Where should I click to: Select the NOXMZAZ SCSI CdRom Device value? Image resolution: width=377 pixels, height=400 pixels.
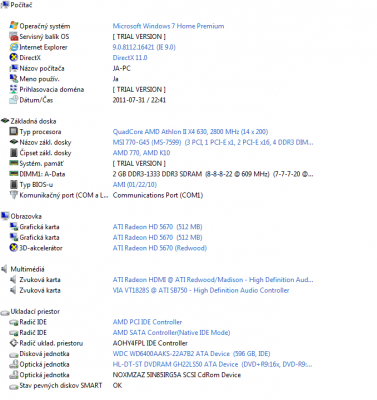(x=177, y=375)
